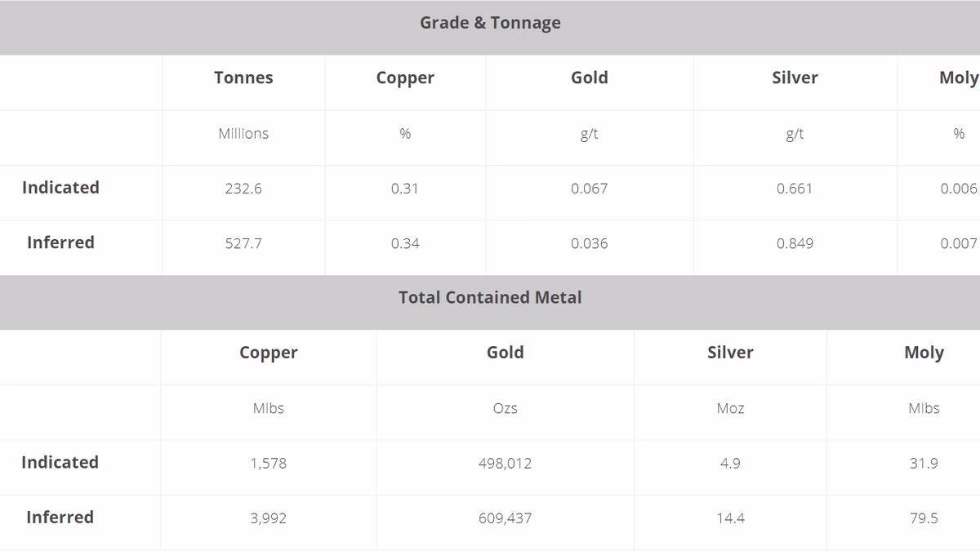The height and width of the screenshot is (551, 980).
Task: Click the Inferred gold grade 0.036
Action: tap(590, 243)
